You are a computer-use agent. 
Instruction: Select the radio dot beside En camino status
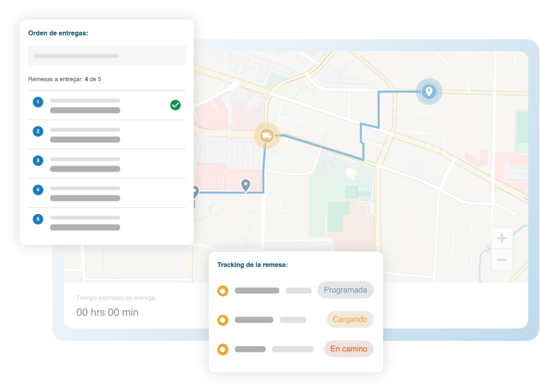[x=223, y=349]
